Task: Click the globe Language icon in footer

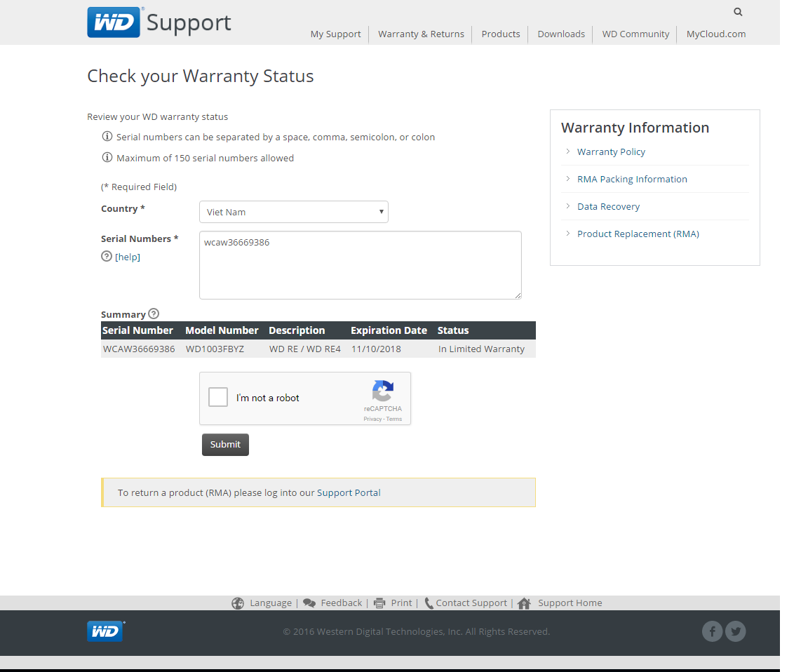Action: 238,603
